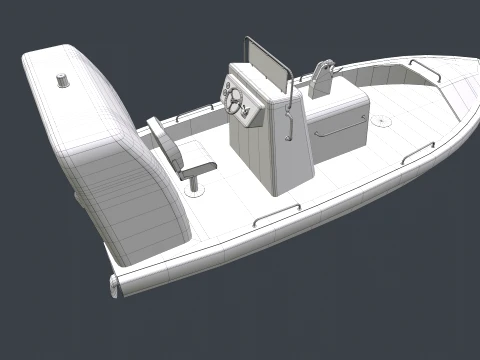Select the grab rail on the console seat box
Viewport: 480px width, 360px height.
340,127
